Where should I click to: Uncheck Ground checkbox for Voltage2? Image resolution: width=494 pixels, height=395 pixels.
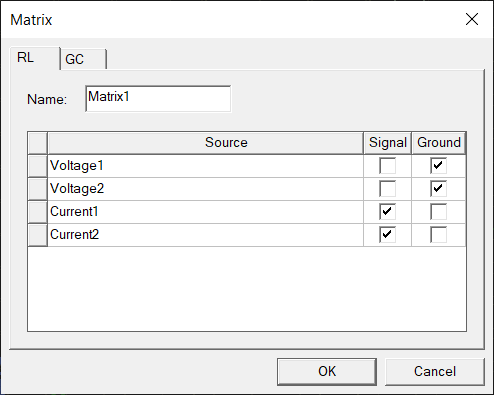coord(438,189)
